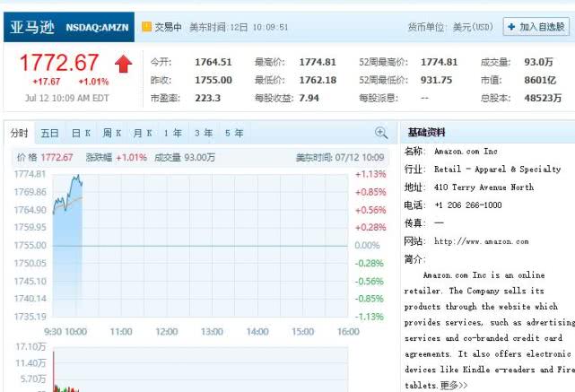Click the 52周最低价 value 931.75

[436, 80]
